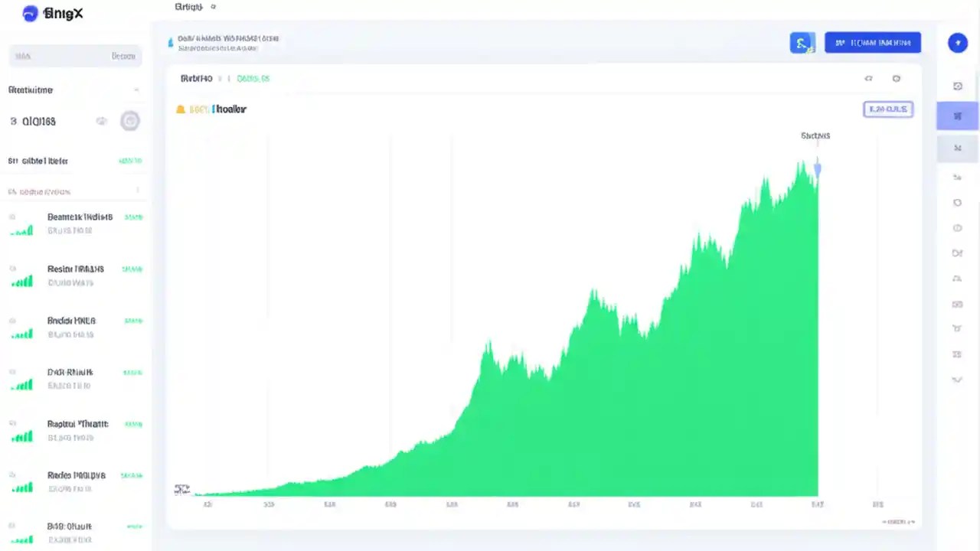Screen dimensions: 980x551
Task: Toggle the eye visibility icon beside the account balance
Action: pyautogui.click(x=101, y=121)
